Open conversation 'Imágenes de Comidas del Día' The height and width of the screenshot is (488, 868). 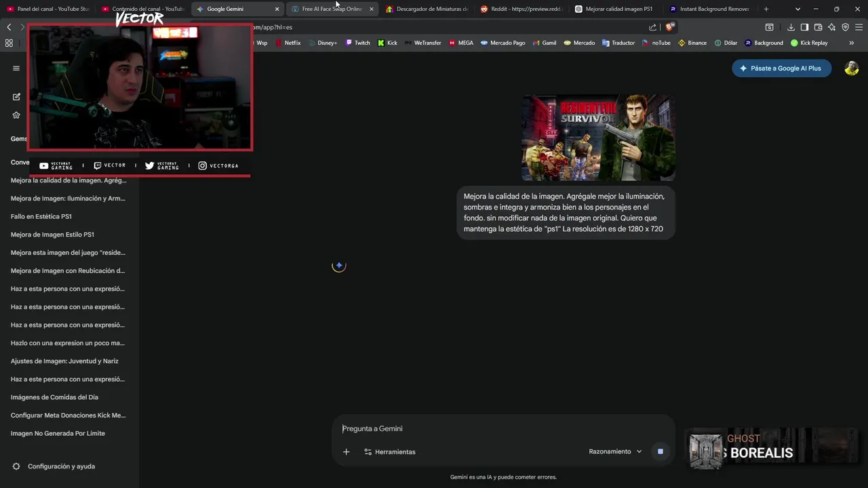click(x=54, y=397)
